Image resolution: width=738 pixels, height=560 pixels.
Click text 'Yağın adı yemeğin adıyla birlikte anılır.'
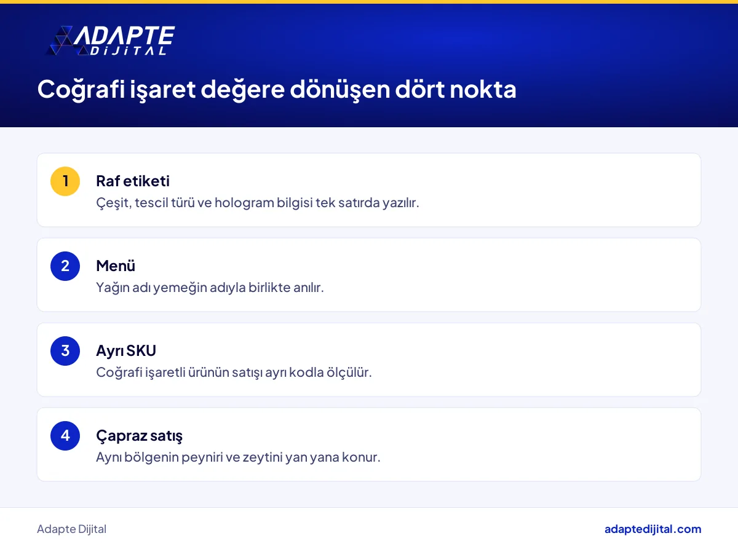coord(210,287)
